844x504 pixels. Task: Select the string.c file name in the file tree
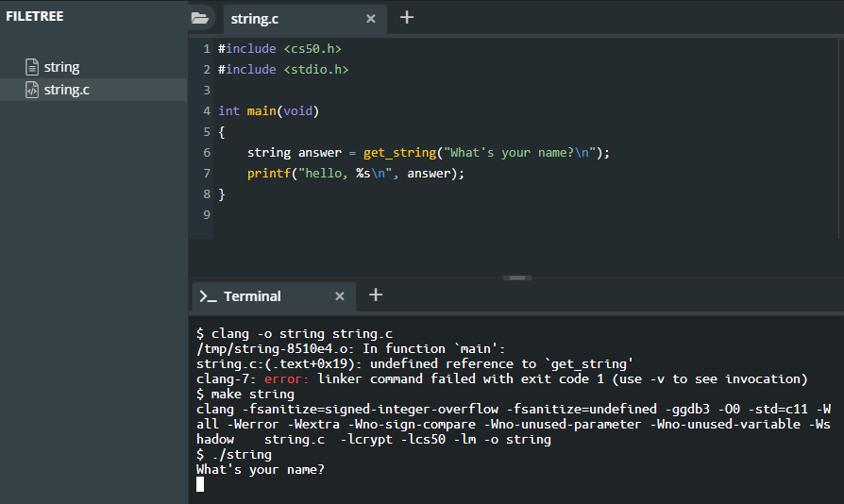tap(66, 90)
